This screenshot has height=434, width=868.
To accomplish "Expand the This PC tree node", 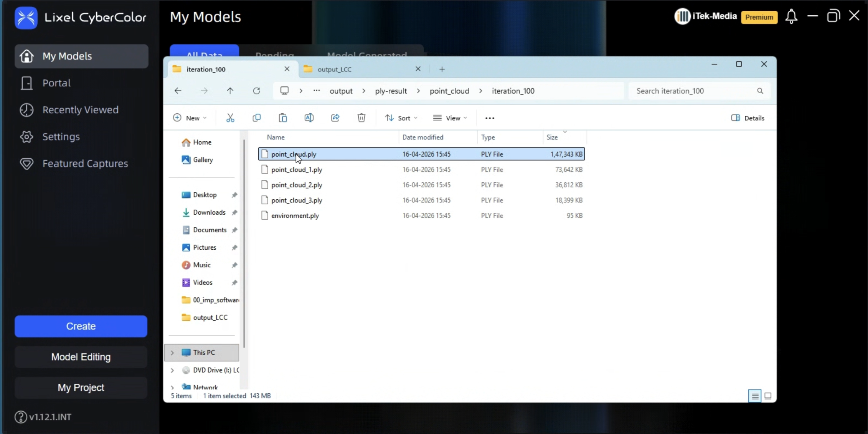I will (172, 353).
